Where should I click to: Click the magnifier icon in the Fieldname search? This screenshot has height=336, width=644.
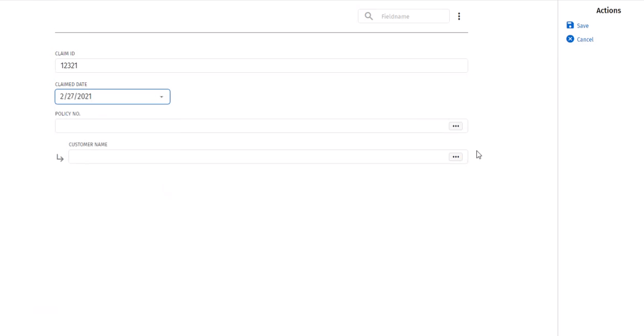click(368, 16)
